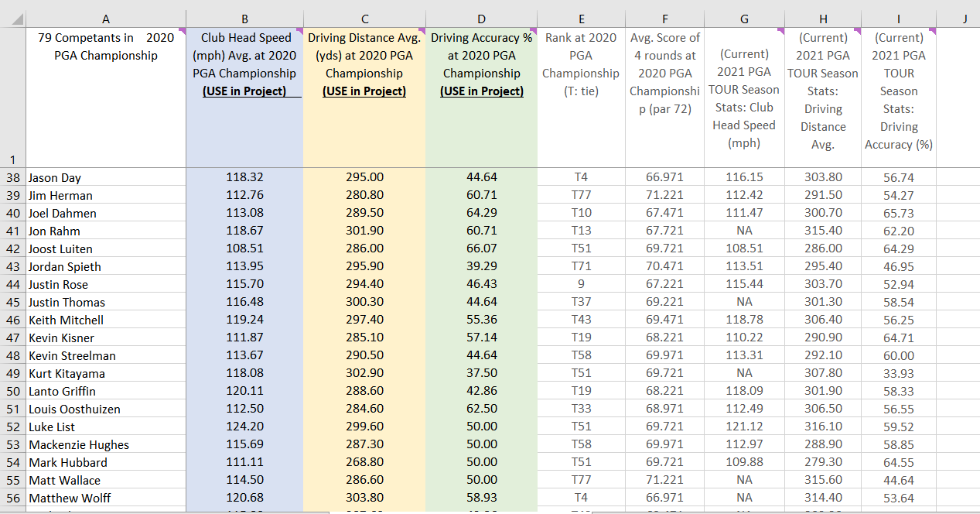The height and width of the screenshot is (514, 980).
Task: Select row 38 header
Action: coord(13,177)
